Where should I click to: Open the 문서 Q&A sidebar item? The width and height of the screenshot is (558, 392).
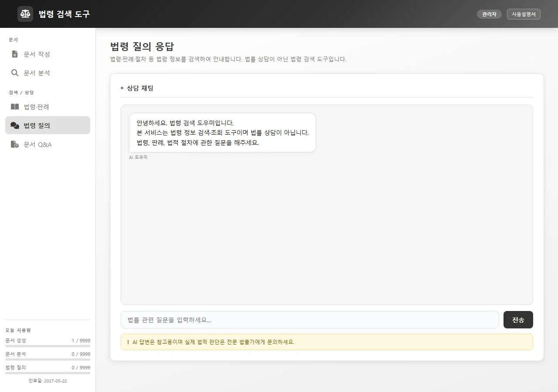[48, 144]
